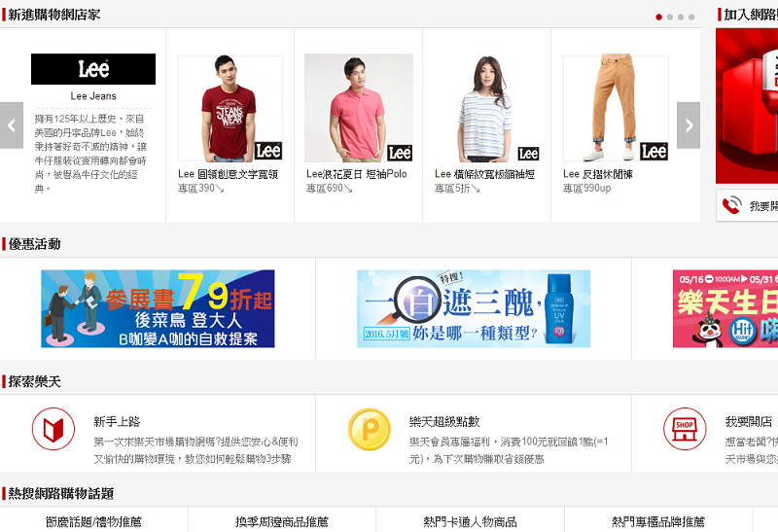Select the third carousel page dot
Viewport: 778px width, 532px height.
click(681, 17)
